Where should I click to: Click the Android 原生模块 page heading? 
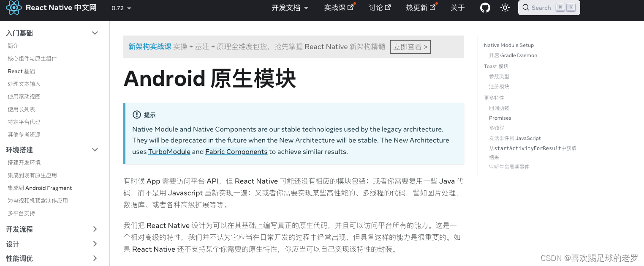coord(210,79)
